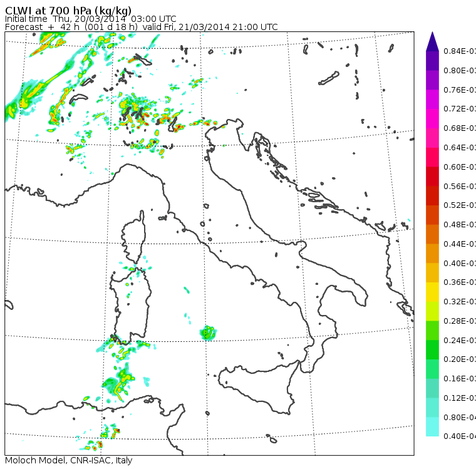Select the 'Initial time Thu, 20/03/2014 03:00 UTC' line
This screenshot has width=476, height=469.
(x=90, y=19)
